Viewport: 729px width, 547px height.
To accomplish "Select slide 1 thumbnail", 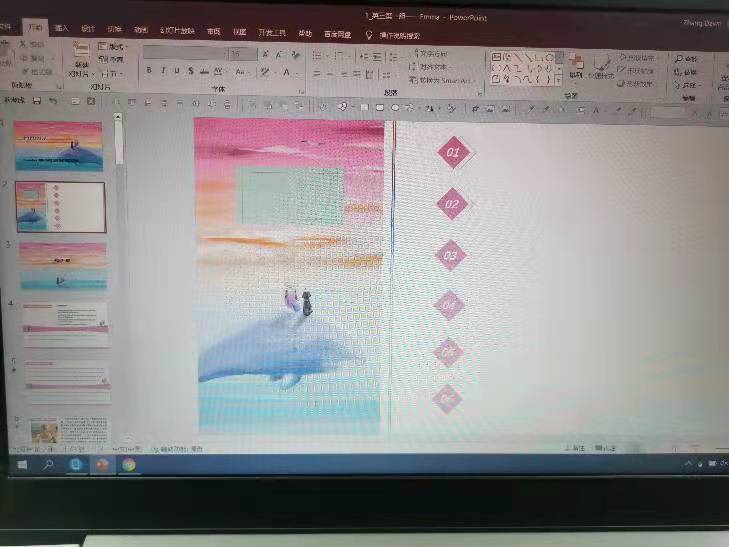I will click(x=59, y=146).
